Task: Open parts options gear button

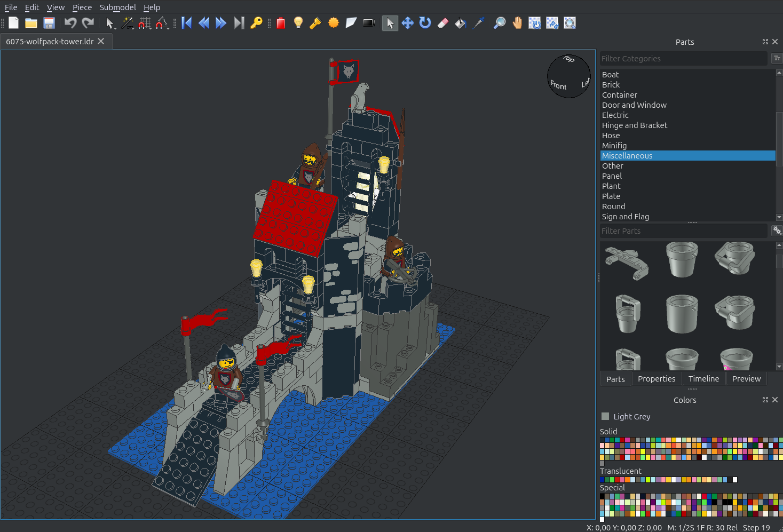Action: (x=777, y=231)
